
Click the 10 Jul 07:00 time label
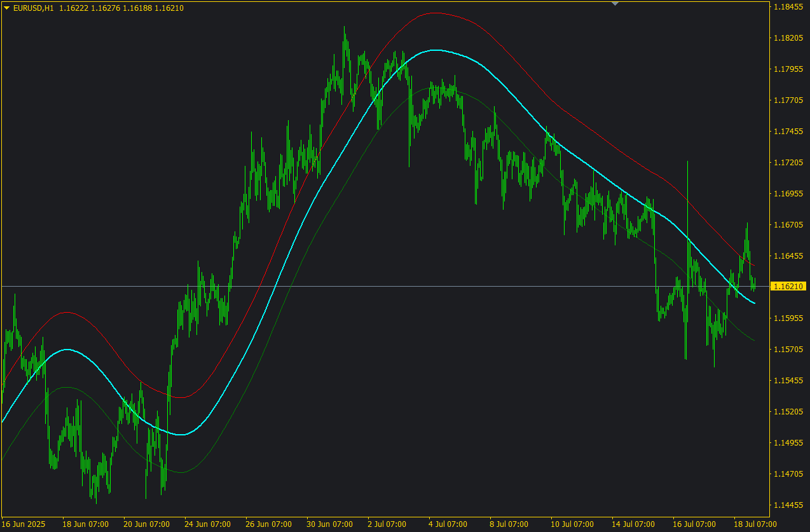tap(572, 524)
